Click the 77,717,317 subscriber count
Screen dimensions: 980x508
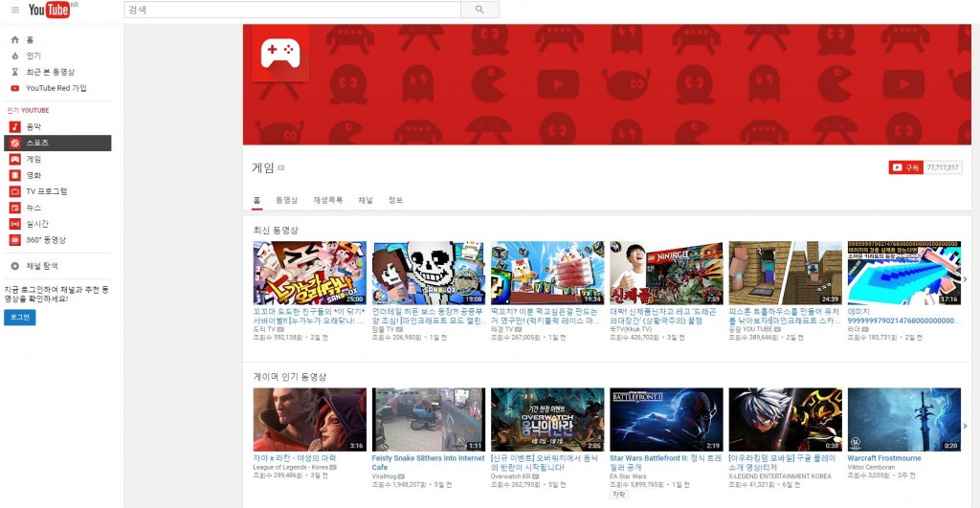[943, 167]
